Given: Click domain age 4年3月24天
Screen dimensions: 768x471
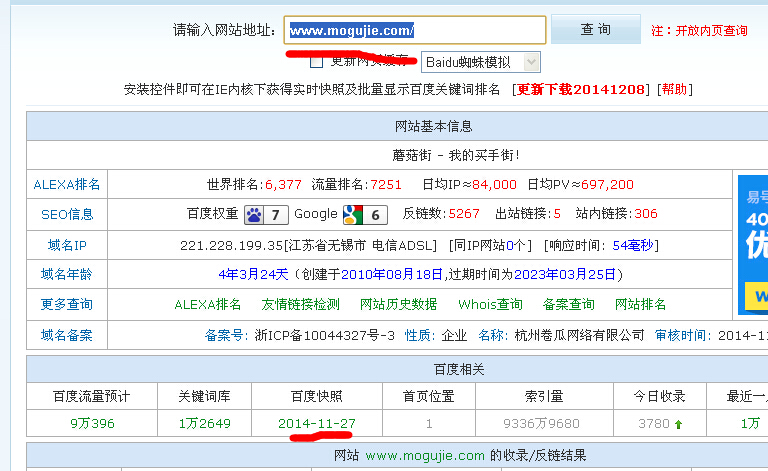Looking at the screenshot, I should pos(253,274).
